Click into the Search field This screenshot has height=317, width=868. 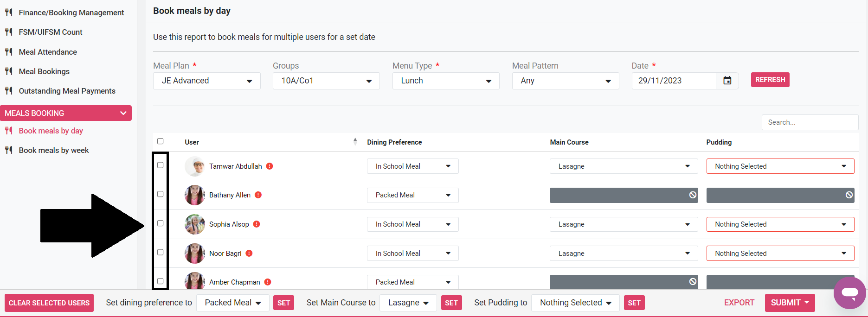(810, 122)
